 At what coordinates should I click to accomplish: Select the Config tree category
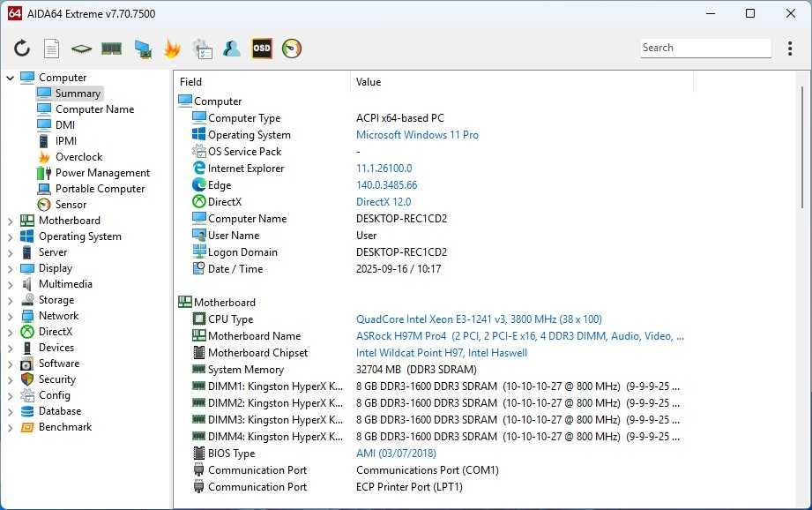(x=54, y=395)
